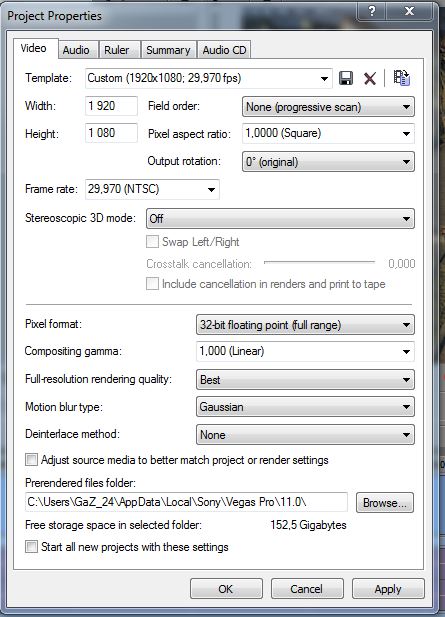This screenshot has height=617, width=445.
Task: Expand the Field order dropdown
Action: pyautogui.click(x=328, y=107)
